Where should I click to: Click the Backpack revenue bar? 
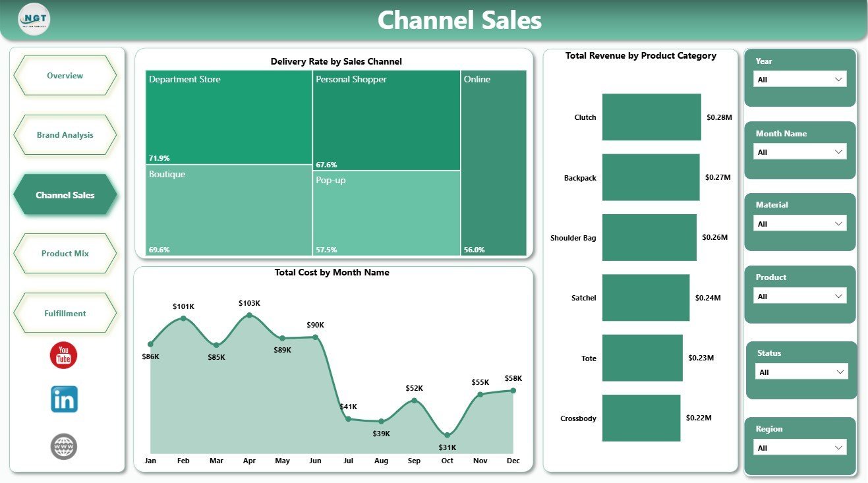tap(651, 177)
